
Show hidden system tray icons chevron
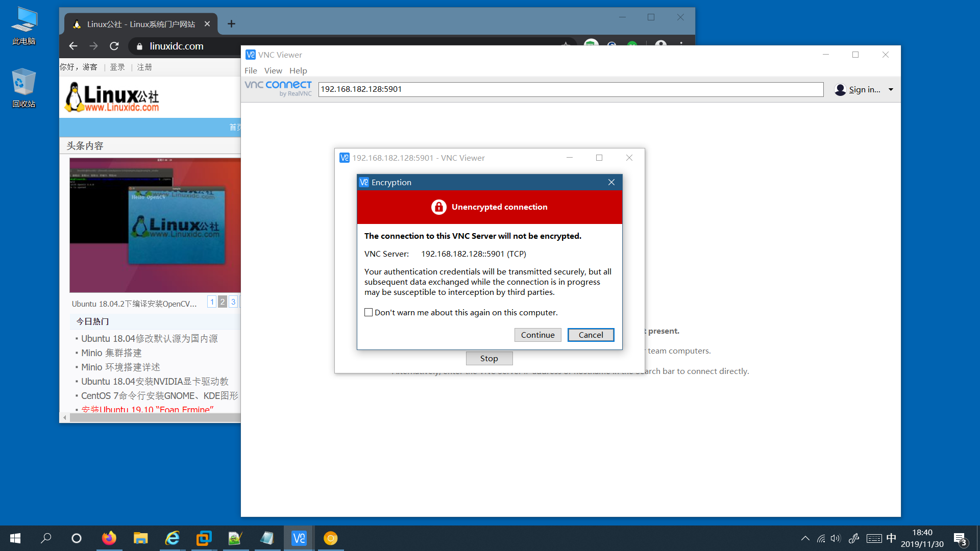(x=805, y=538)
